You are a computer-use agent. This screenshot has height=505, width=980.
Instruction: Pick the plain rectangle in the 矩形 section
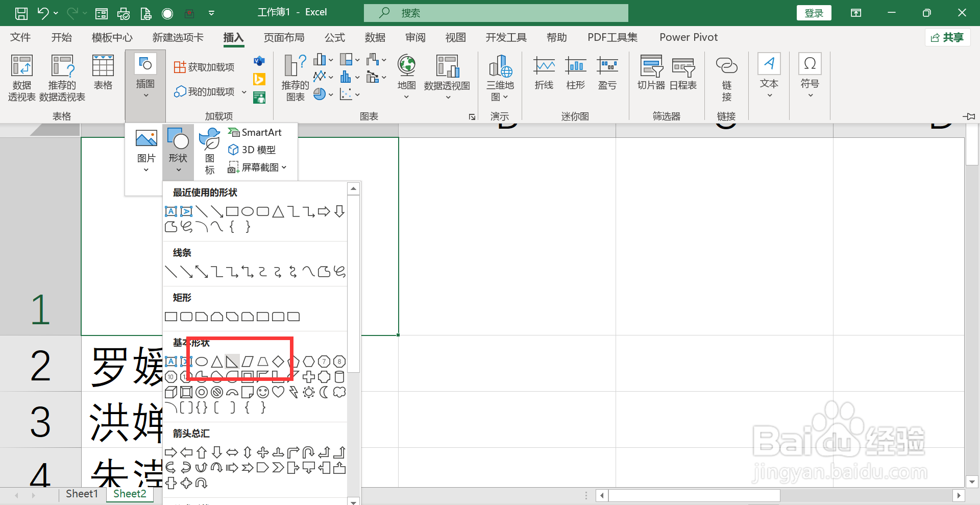click(x=171, y=317)
